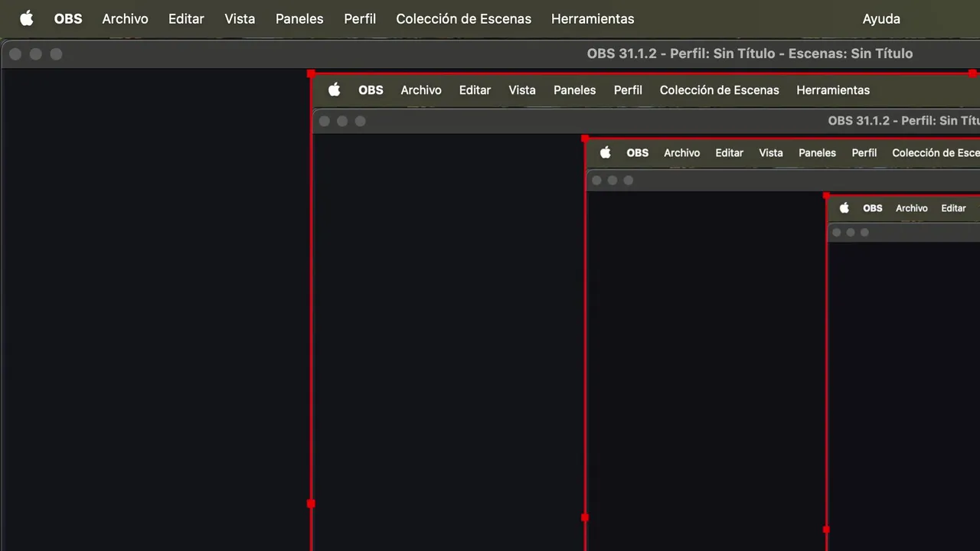Click Vista in the largest nested preview
The image size is (980, 551).
522,90
